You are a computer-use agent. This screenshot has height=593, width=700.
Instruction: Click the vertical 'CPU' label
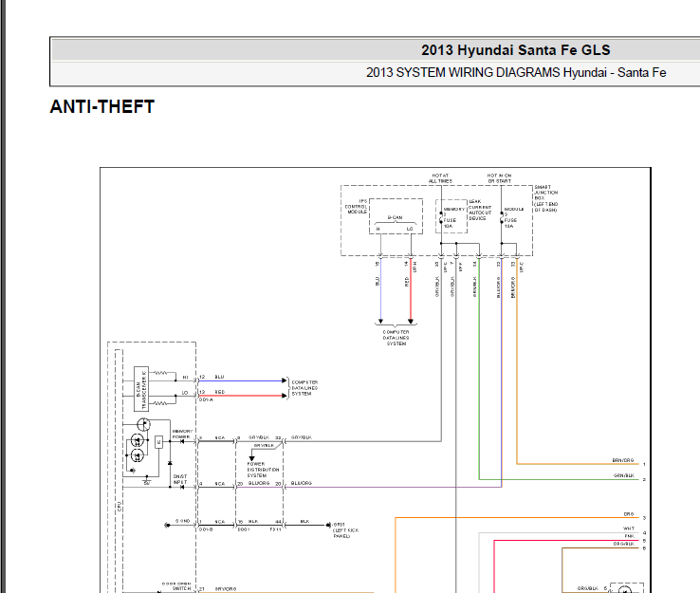(120, 507)
